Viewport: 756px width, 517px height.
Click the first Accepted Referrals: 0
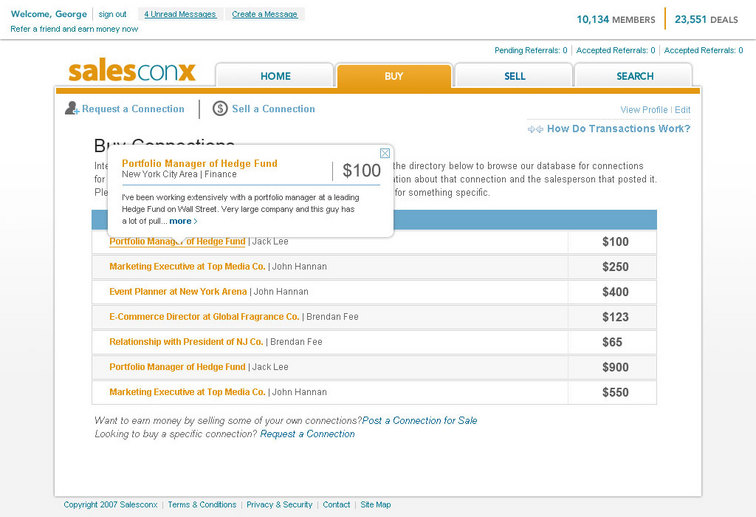(616, 50)
